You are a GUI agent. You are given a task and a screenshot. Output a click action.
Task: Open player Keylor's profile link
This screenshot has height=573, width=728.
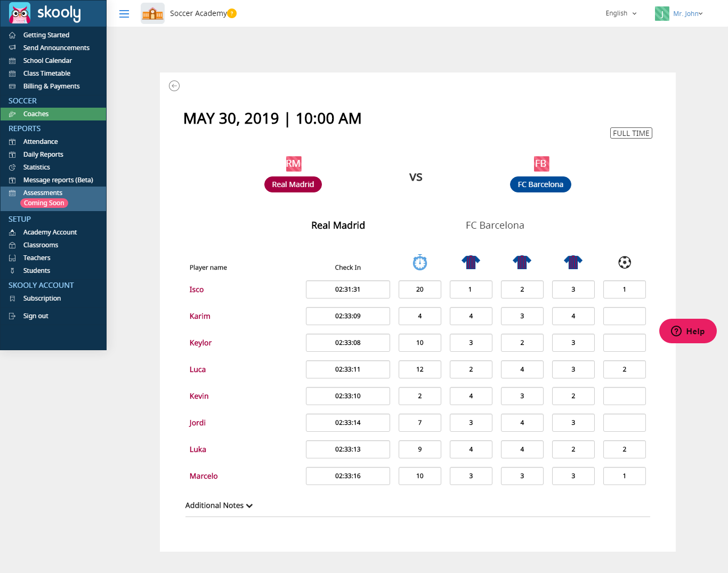[x=200, y=343]
